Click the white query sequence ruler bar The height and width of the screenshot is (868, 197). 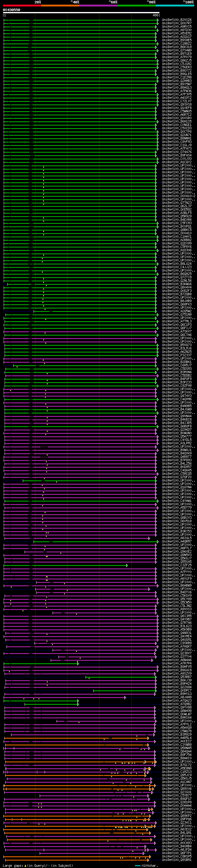(81, 12)
